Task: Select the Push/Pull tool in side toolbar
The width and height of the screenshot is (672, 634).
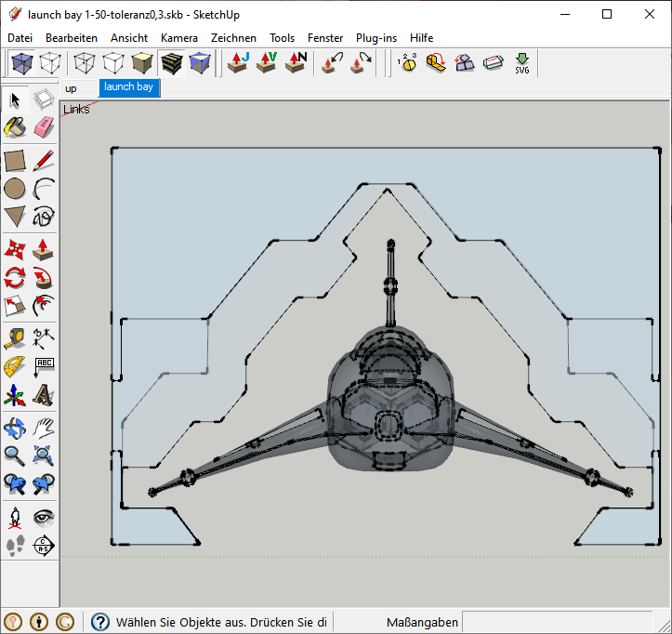Action: coord(44,249)
